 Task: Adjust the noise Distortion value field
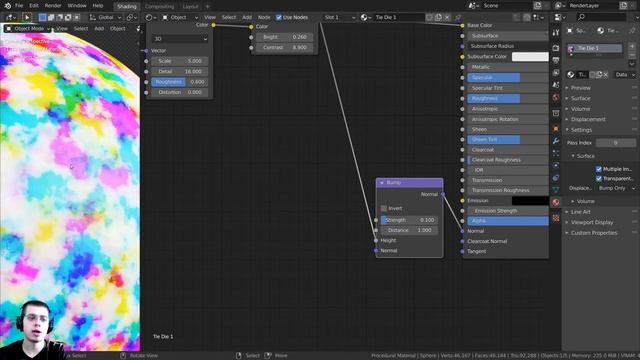coord(180,92)
